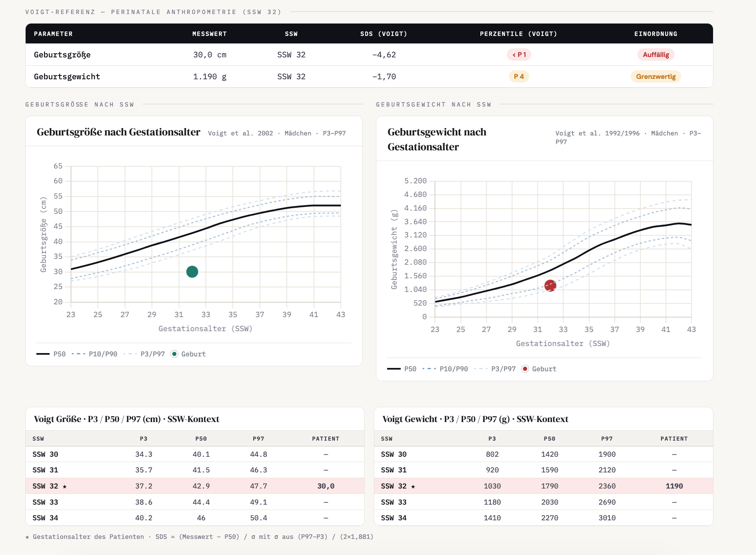Click the SDS (VOIGT) column header
This screenshot has width=756, height=555.
point(384,34)
